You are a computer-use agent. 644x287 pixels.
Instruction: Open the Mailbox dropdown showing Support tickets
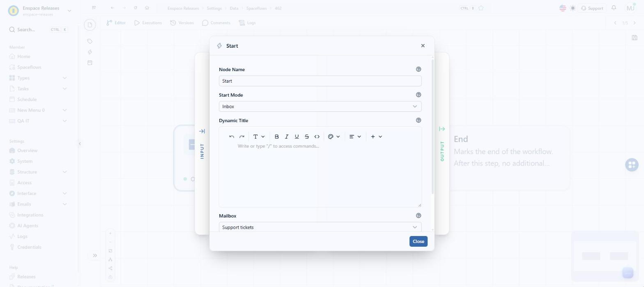point(320,227)
